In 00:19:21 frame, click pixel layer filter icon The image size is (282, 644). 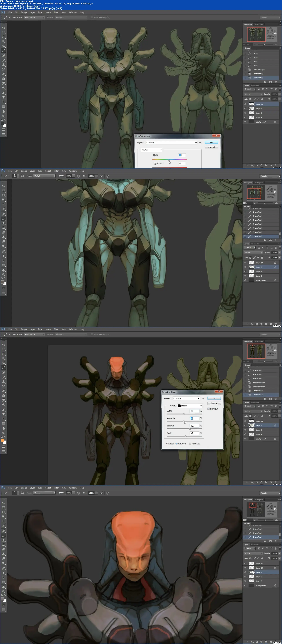[x=259, y=548]
